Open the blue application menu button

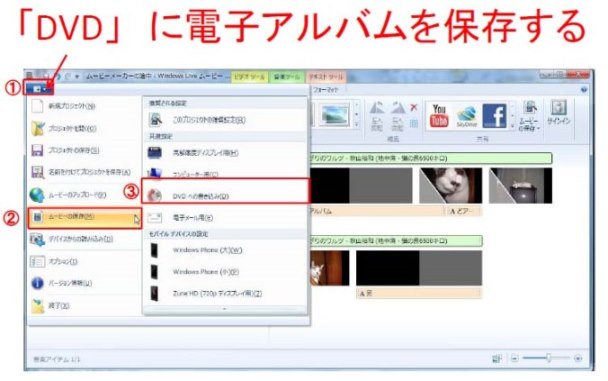tap(38, 89)
